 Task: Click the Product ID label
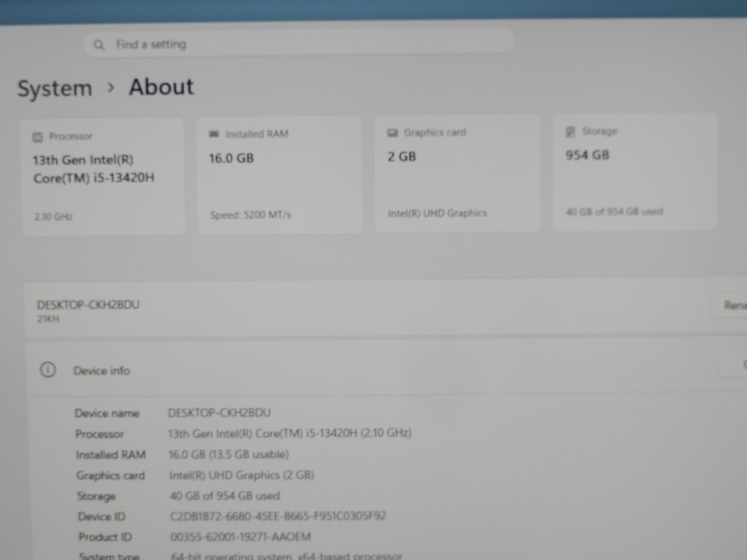[105, 537]
